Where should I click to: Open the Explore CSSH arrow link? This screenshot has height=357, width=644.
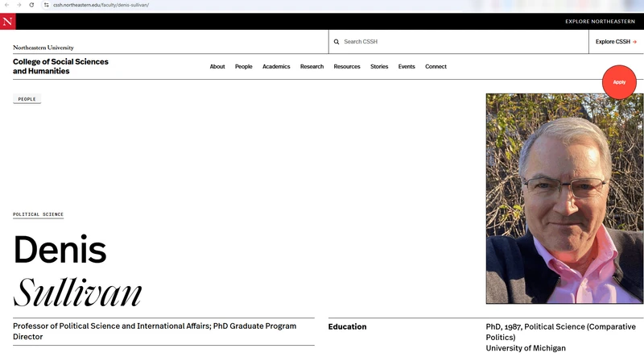coord(616,42)
